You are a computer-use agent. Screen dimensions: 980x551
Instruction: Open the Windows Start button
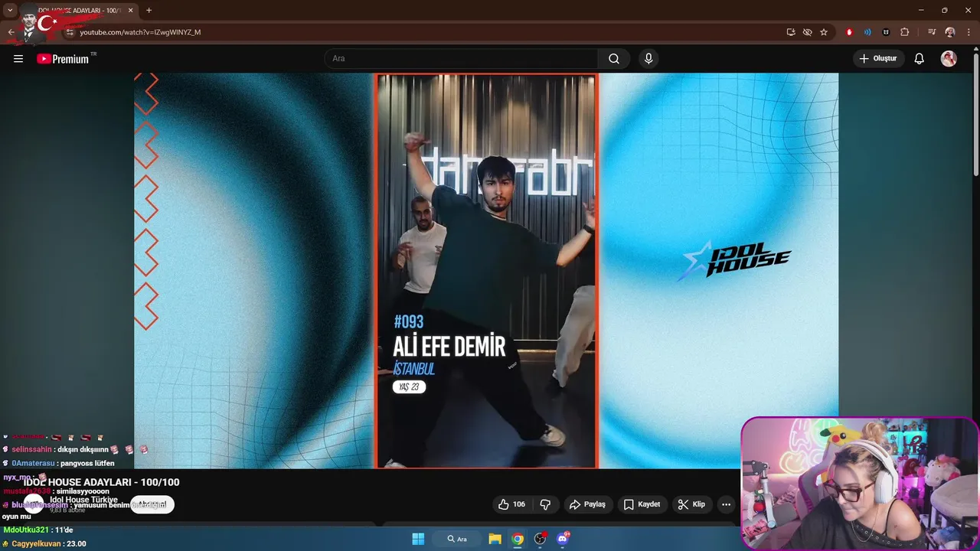(x=418, y=539)
